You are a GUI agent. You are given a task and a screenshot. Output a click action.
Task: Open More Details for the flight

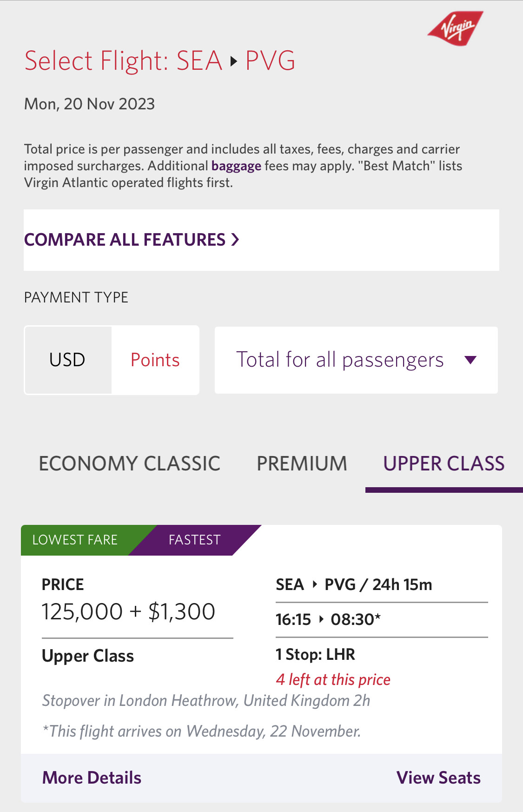click(92, 778)
